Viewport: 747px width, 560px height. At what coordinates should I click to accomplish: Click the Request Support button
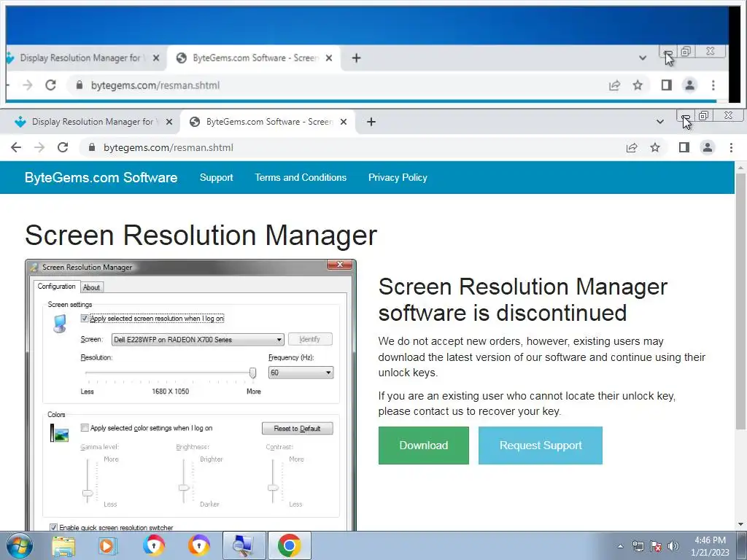click(541, 446)
